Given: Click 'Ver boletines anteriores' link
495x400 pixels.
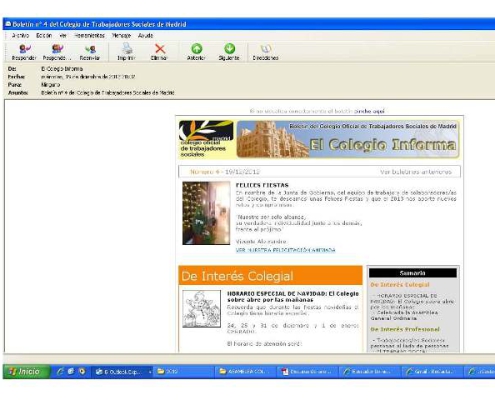Looking at the screenshot, I should [x=415, y=172].
